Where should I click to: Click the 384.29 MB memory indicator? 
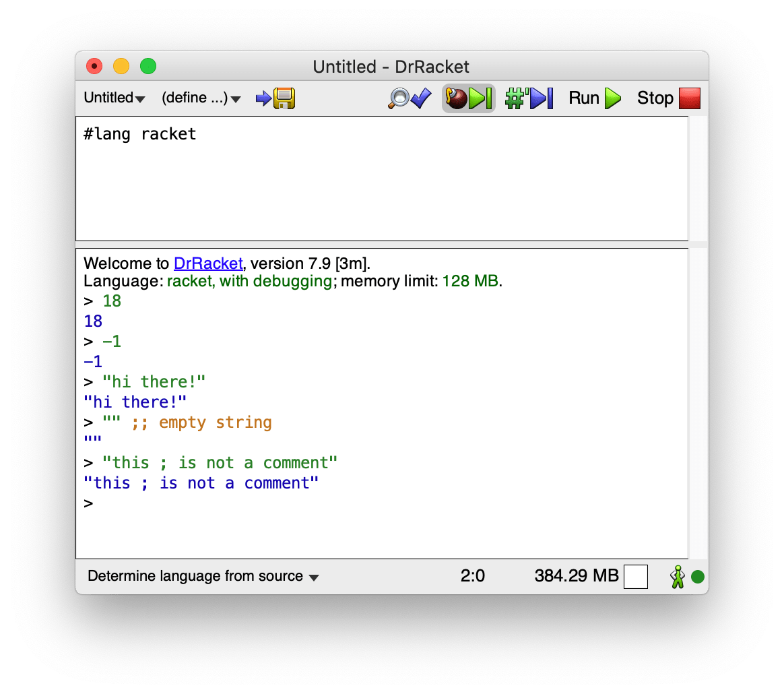[x=577, y=576]
